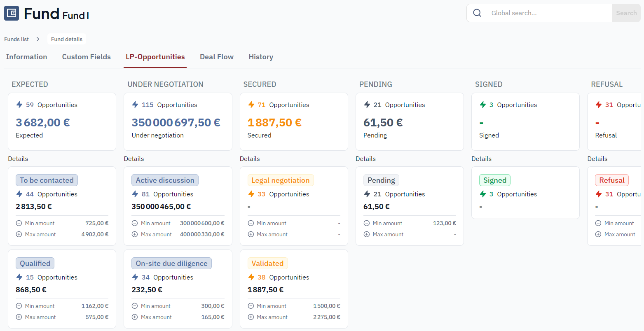Image resolution: width=644 pixels, height=331 pixels.
Task: View the History tab
Action: (x=261, y=57)
